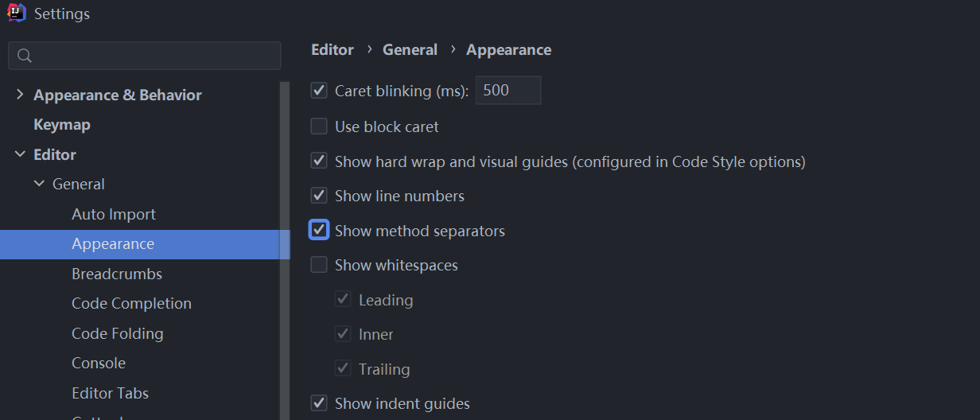Click the search magnifier icon
980x420 pixels.
click(x=25, y=56)
